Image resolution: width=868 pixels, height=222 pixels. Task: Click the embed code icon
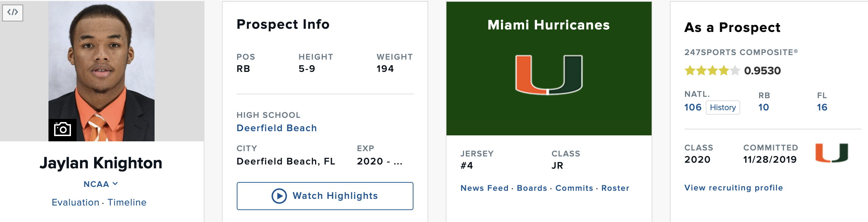tap(13, 13)
